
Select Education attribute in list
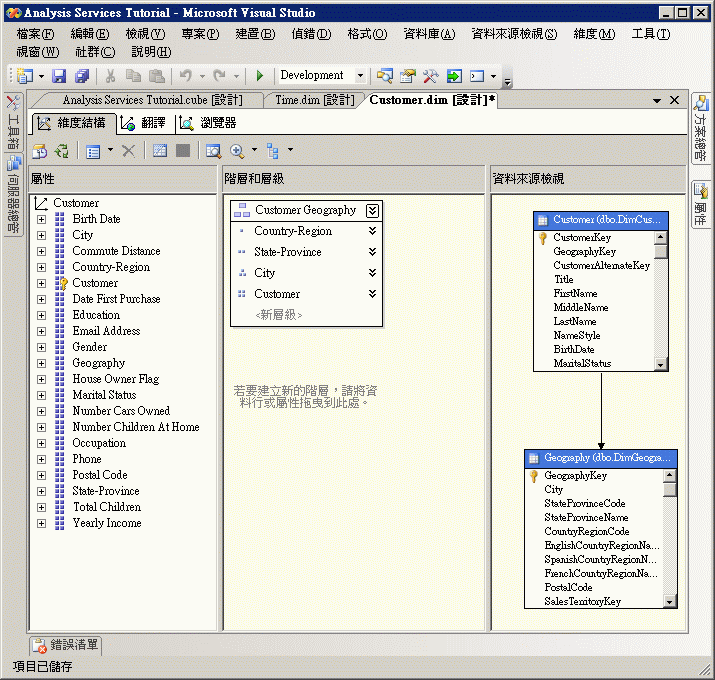pyautogui.click(x=96, y=315)
